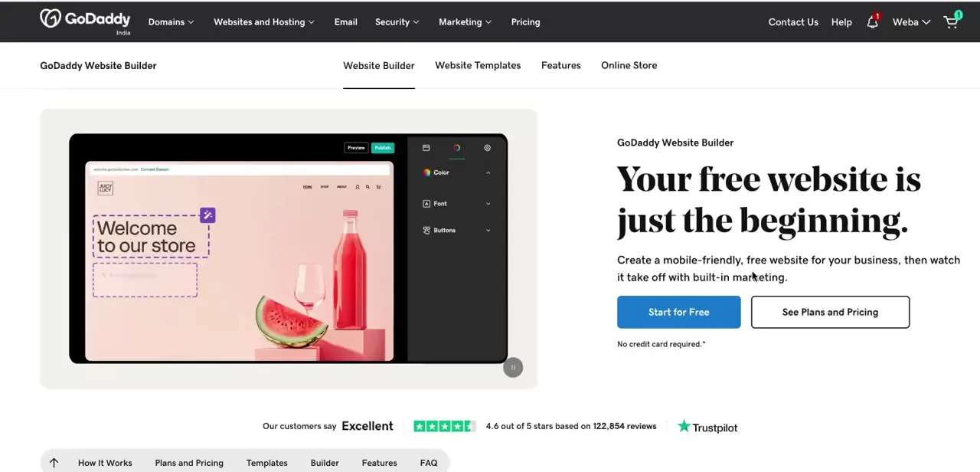Open the Pricing menu item
Screen dimensions: 980x472
(525, 22)
